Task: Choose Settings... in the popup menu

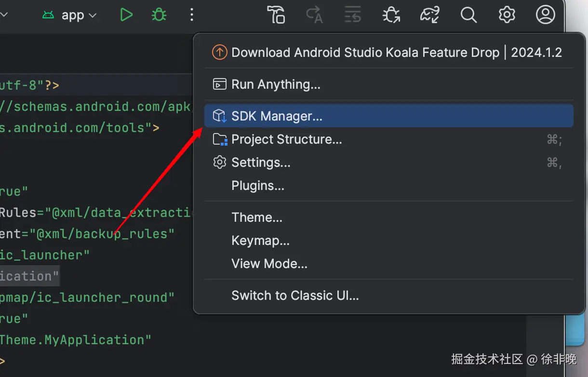Action: point(261,162)
